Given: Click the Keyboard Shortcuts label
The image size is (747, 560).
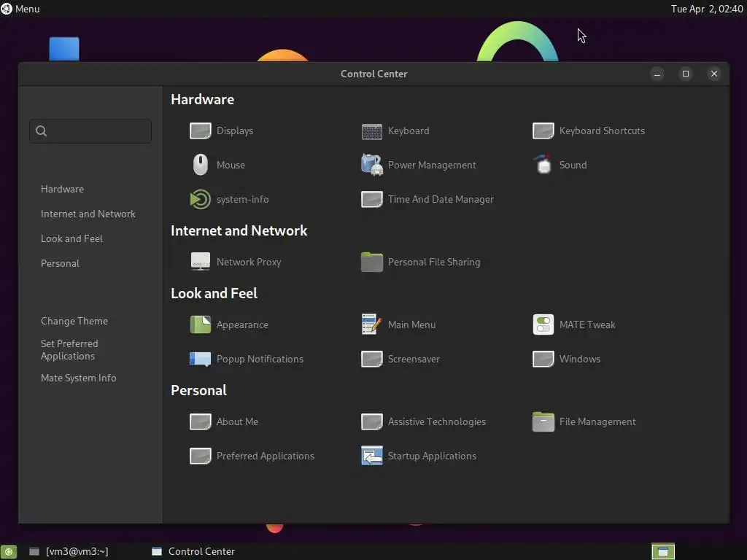Looking at the screenshot, I should [602, 131].
